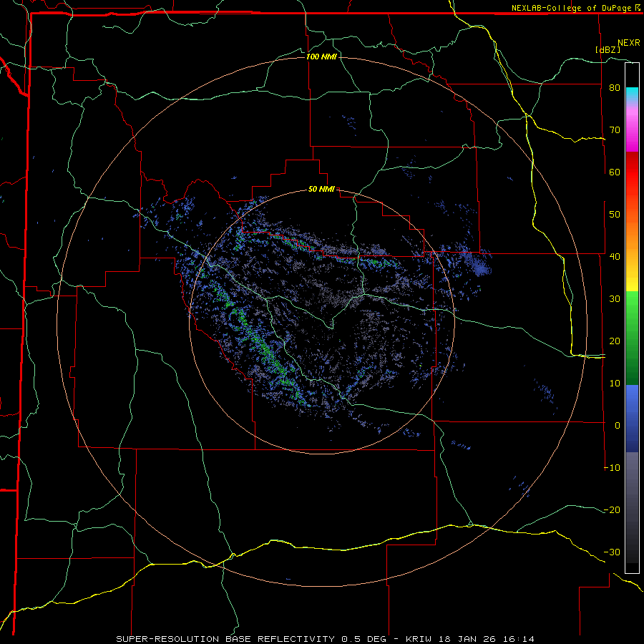The image size is (644, 644).
Task: Click the -20 value on dBZ scale
Action: tap(612, 509)
